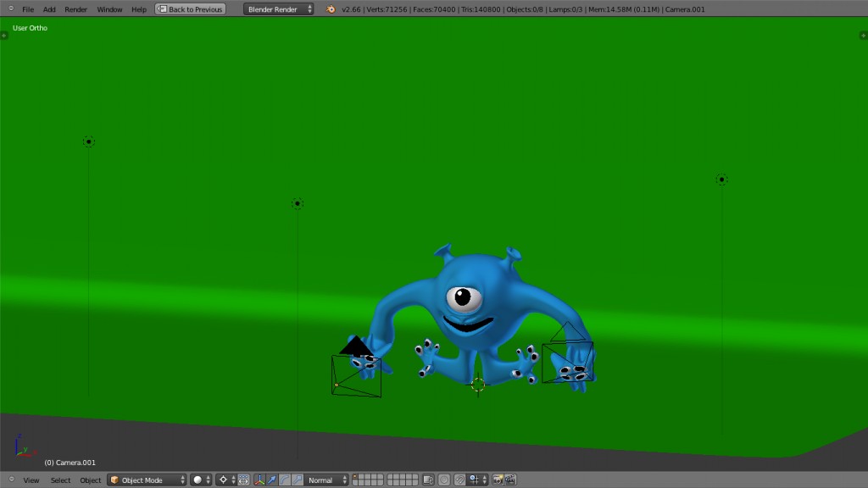Viewport: 868px width, 488px height.
Task: Click the OpenGL render animation clapper icon
Action: pyautogui.click(x=510, y=480)
